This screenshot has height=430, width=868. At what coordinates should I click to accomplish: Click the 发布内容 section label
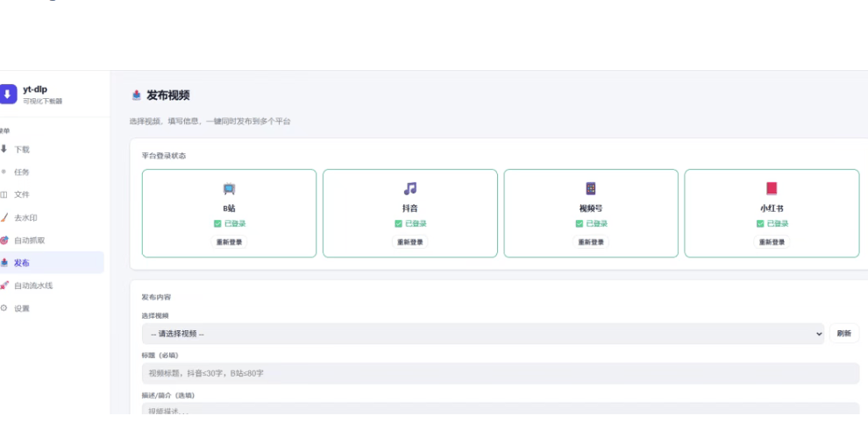[x=157, y=297]
